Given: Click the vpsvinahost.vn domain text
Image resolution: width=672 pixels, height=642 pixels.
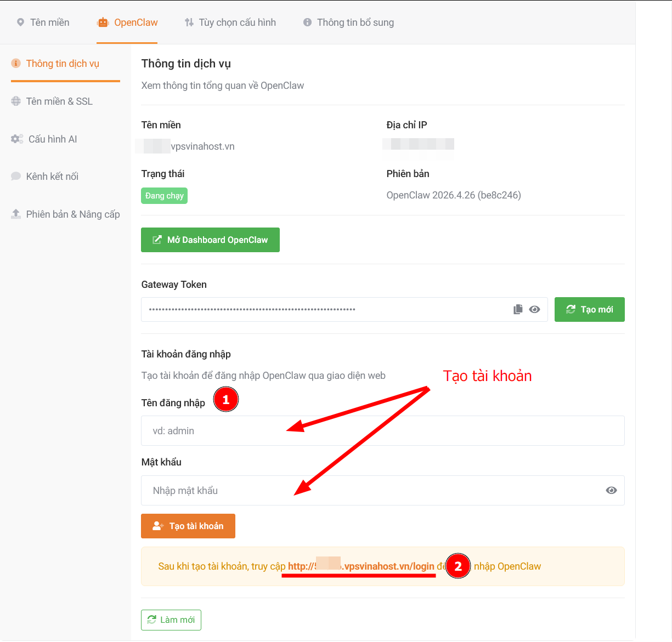Looking at the screenshot, I should pyautogui.click(x=202, y=146).
